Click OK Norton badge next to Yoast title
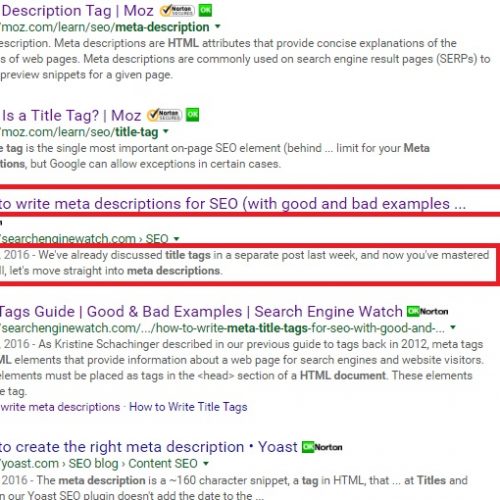This screenshot has width=500, height=500. (322, 447)
